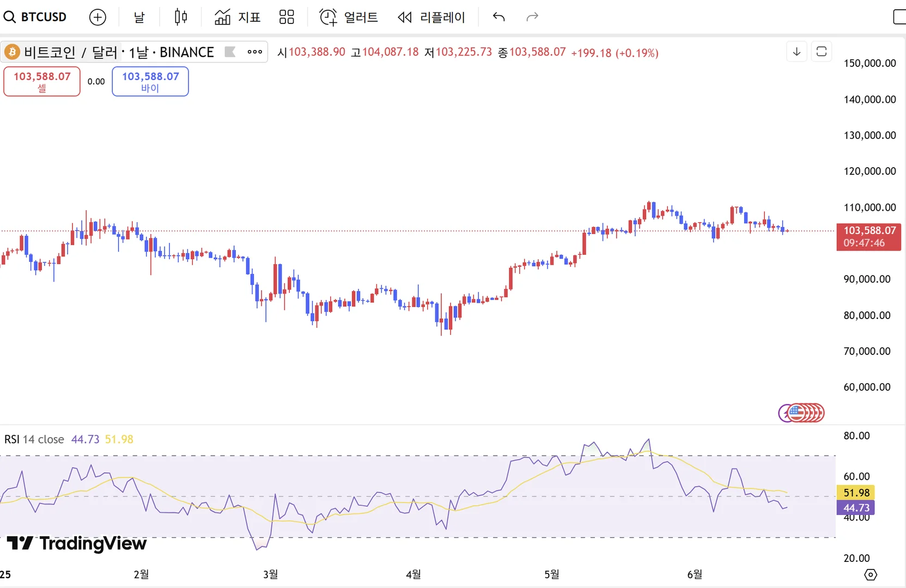The image size is (906, 588).
Task: Open the three-dots more menu in legend
Action: [254, 52]
